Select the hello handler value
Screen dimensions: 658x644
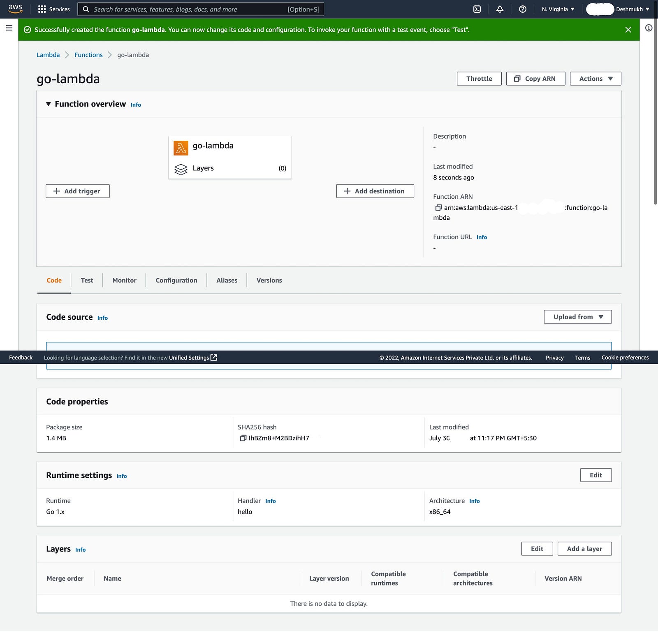245,512
